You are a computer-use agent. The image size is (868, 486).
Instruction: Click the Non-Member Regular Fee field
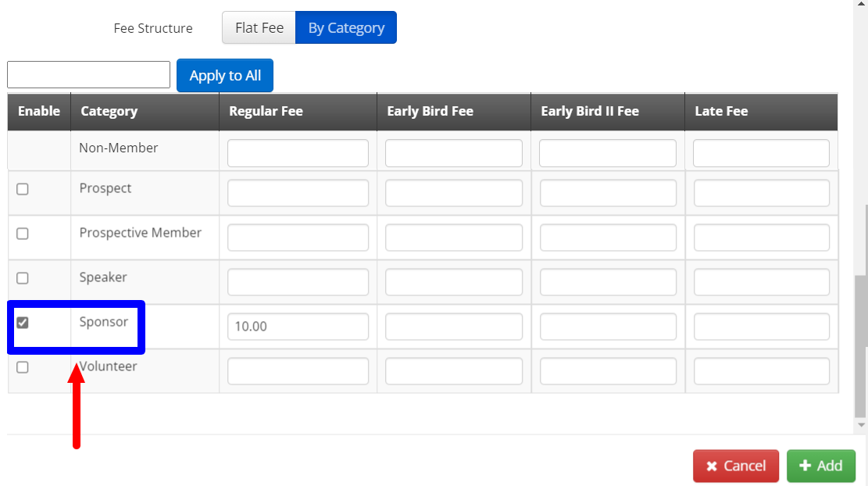[298, 153]
